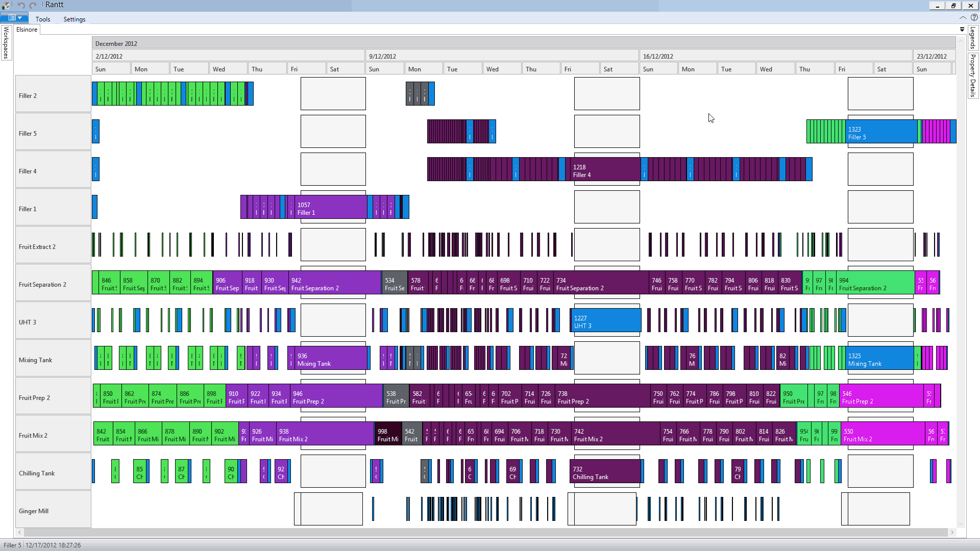980x551 pixels.
Task: Open the blue application menu dropdown
Action: [x=14, y=18]
